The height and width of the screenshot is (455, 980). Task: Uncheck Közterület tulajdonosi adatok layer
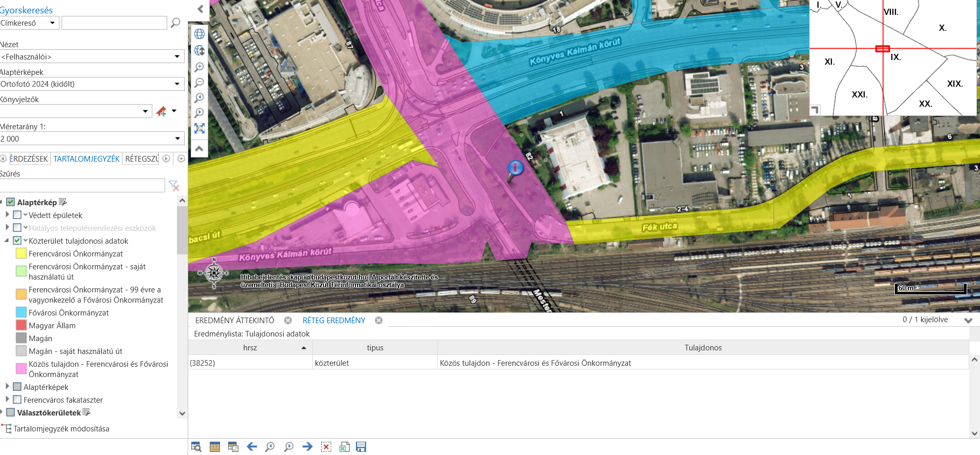click(17, 241)
